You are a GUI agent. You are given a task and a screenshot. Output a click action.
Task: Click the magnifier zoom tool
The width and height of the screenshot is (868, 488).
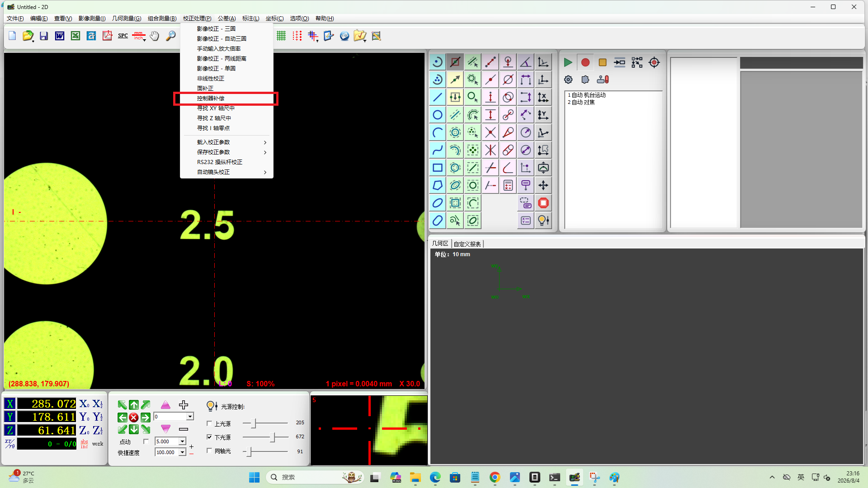pos(170,36)
